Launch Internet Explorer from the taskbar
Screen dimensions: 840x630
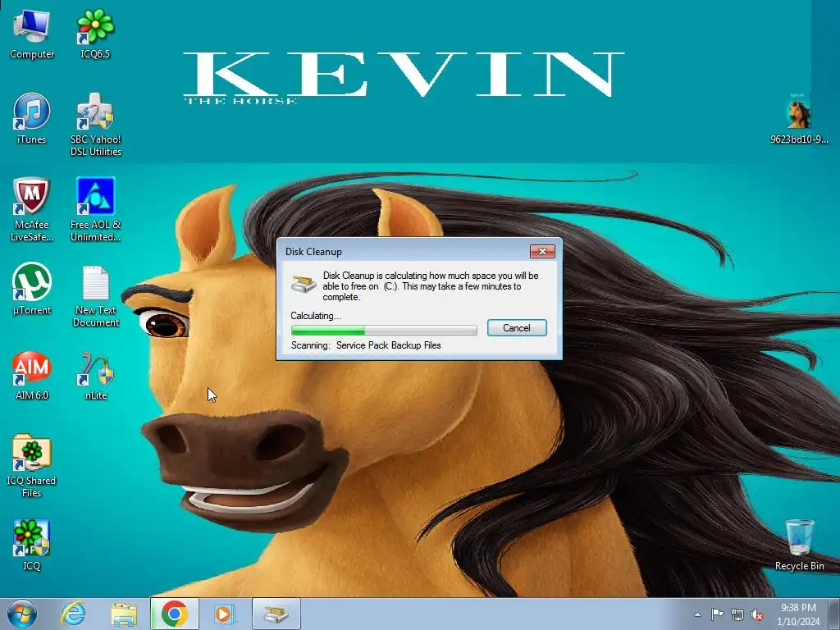tap(73, 614)
